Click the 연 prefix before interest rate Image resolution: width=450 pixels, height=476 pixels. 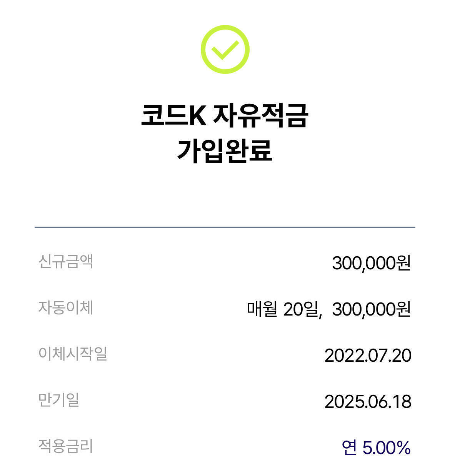point(349,448)
